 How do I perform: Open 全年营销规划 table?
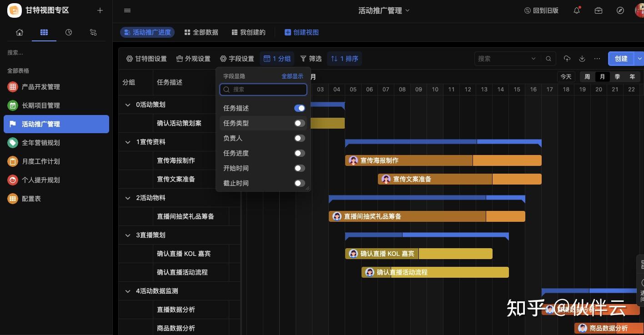pyautogui.click(x=56, y=143)
